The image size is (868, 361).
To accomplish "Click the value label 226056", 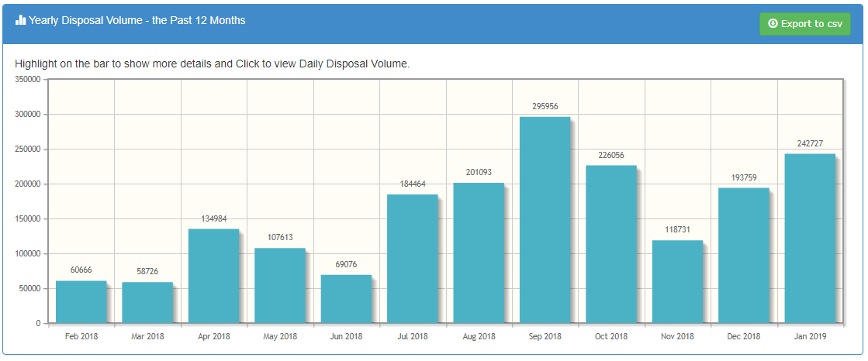I will point(611,156).
